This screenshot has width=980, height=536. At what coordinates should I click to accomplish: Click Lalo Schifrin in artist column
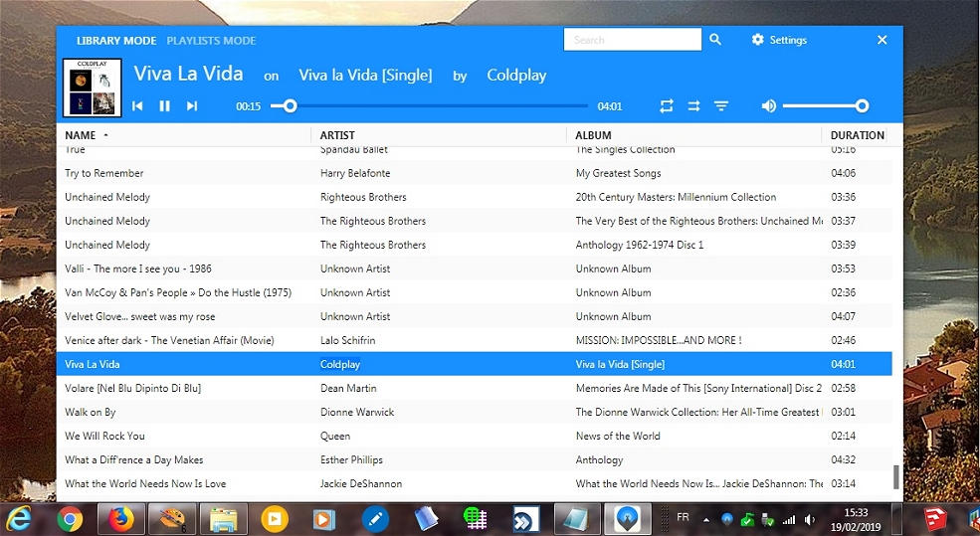click(347, 340)
